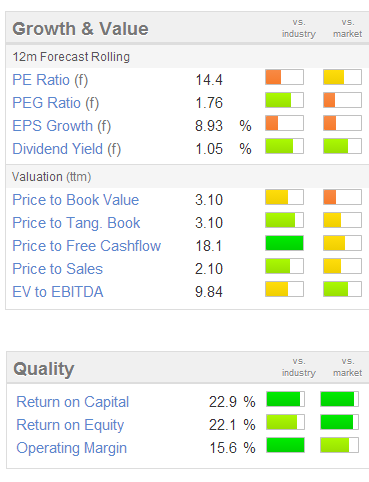Screen dimensions: 369x482
Task: Click Price to Free Cashflow industry green bar
Action: click(285, 243)
